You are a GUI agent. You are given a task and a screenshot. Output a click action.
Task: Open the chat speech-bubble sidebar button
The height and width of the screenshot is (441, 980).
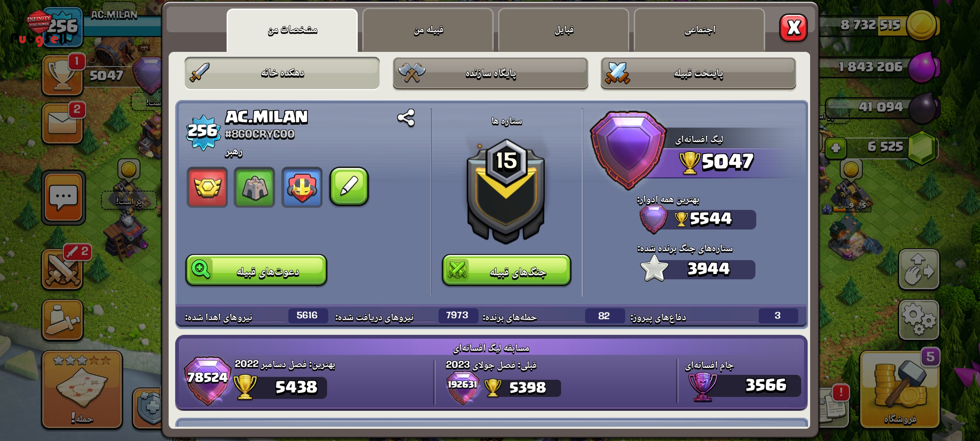pyautogui.click(x=63, y=197)
